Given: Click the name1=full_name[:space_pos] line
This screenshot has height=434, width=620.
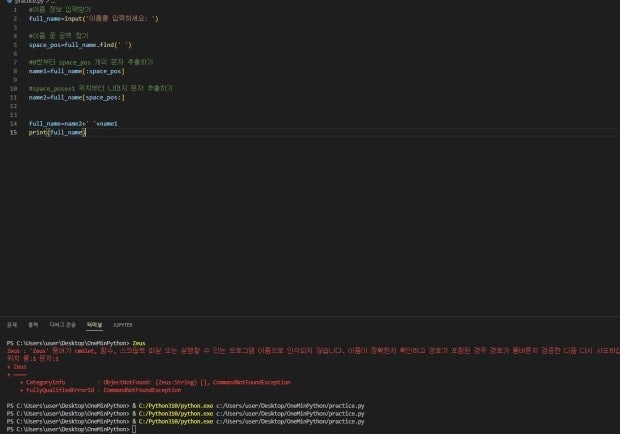Looking at the screenshot, I should [x=77, y=71].
